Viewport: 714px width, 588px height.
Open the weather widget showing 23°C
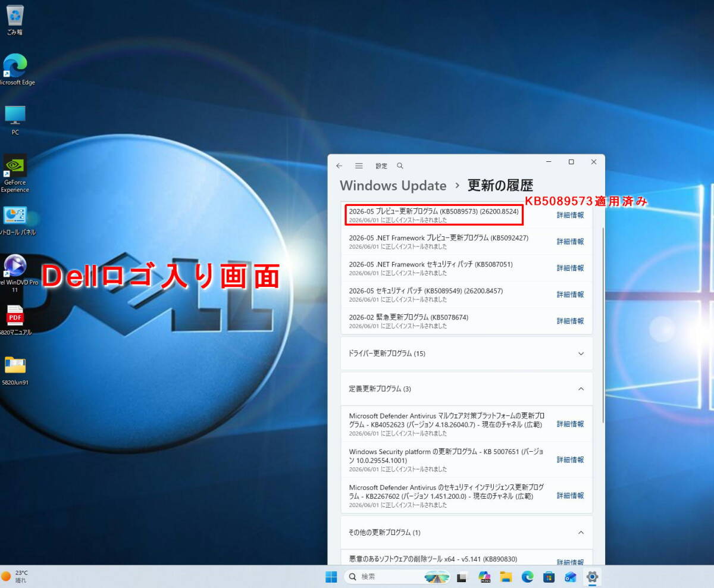(15, 576)
